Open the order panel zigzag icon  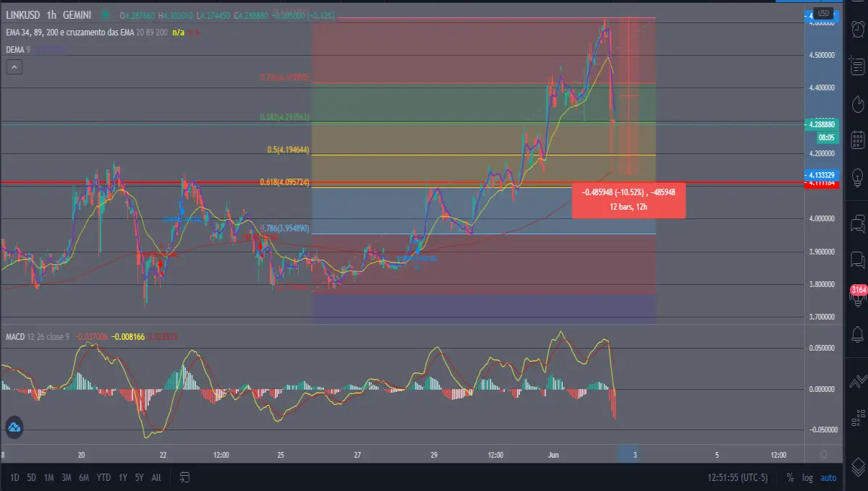pyautogui.click(x=858, y=380)
